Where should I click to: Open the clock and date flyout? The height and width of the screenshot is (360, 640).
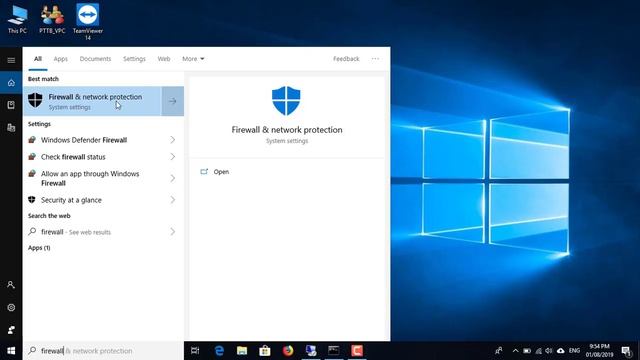(x=600, y=351)
